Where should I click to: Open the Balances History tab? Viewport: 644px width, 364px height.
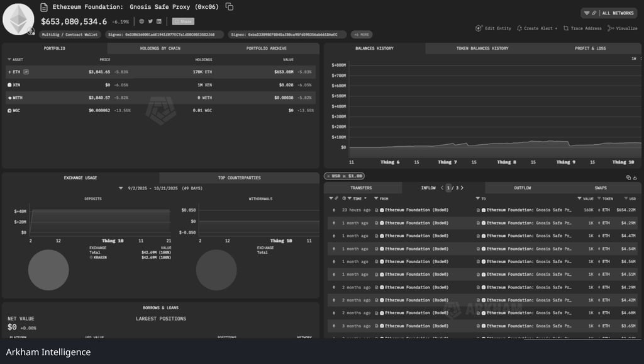coord(375,48)
